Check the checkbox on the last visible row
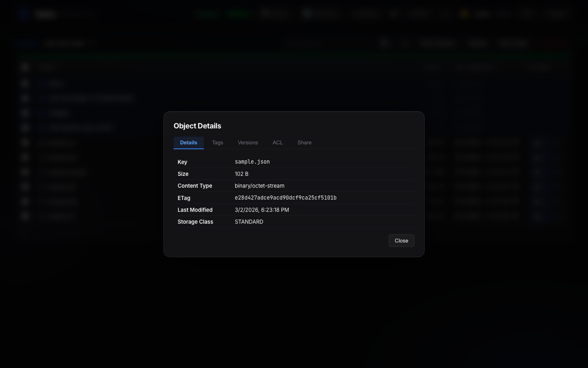Screen dimensions: 588x368 pyautogui.click(x=25, y=216)
